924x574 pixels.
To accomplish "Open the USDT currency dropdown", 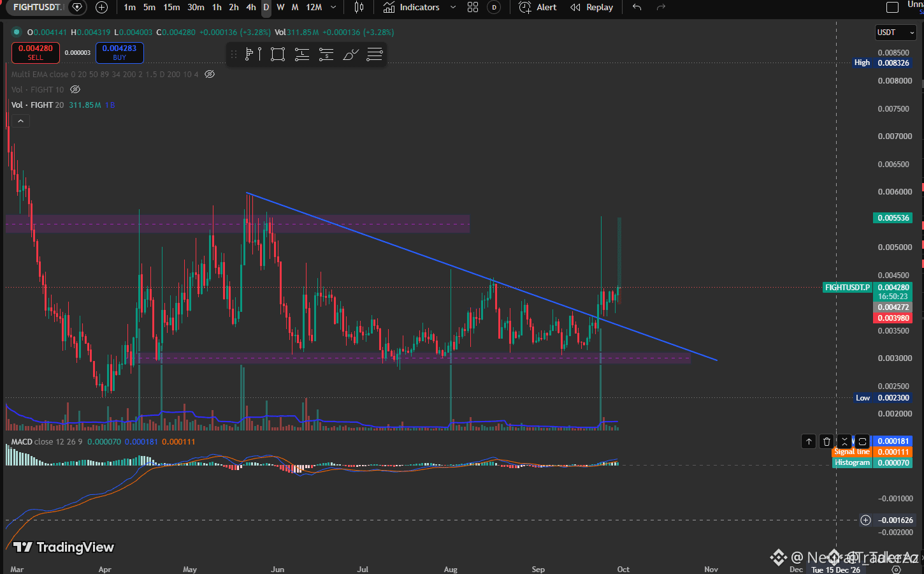I will [x=895, y=33].
